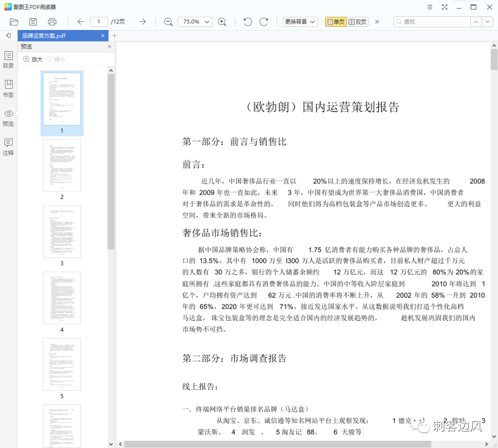Click 放大 to enlarge thumbnails
498x448 pixels.
pyautogui.click(x=33, y=59)
